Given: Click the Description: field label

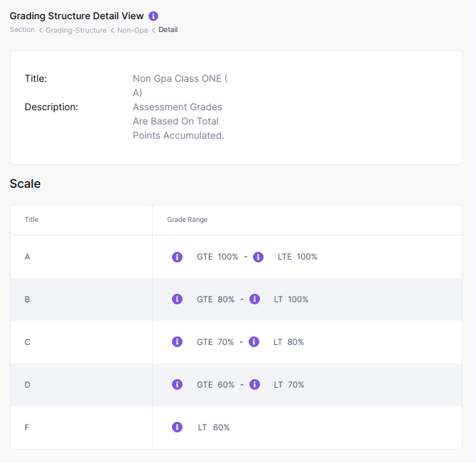Looking at the screenshot, I should (51, 107).
